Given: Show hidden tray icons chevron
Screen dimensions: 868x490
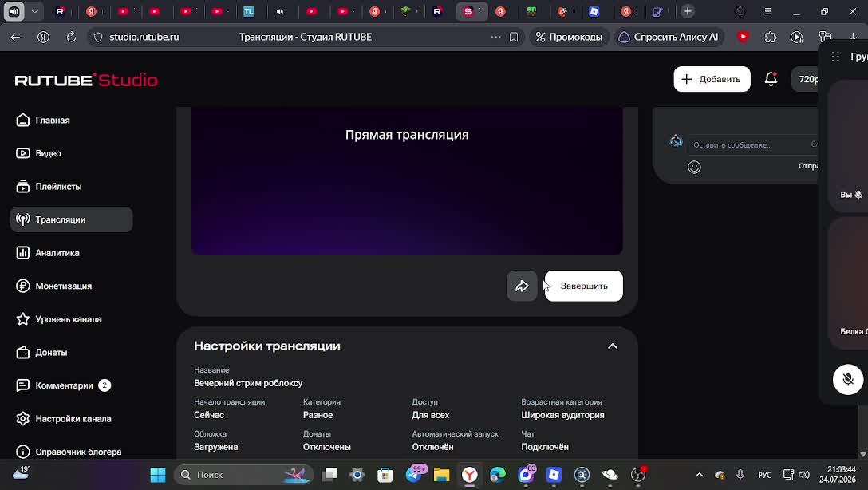Looking at the screenshot, I should pyautogui.click(x=699, y=475).
